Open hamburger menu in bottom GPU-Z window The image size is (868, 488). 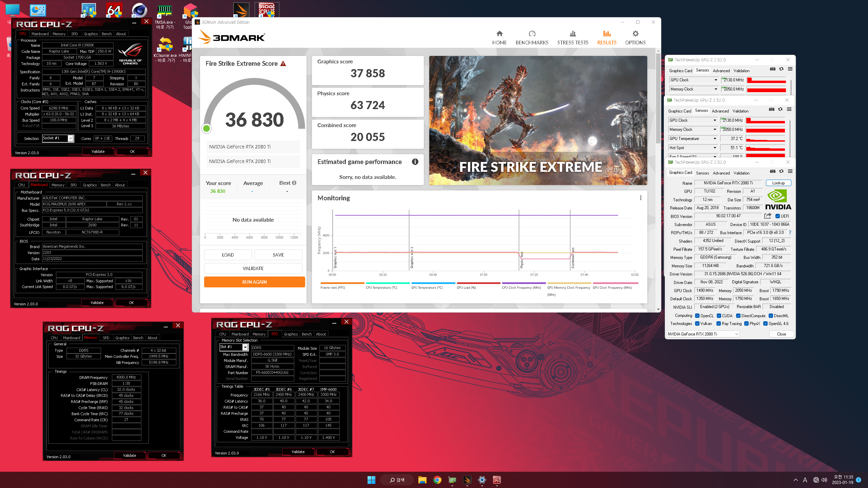(x=790, y=171)
